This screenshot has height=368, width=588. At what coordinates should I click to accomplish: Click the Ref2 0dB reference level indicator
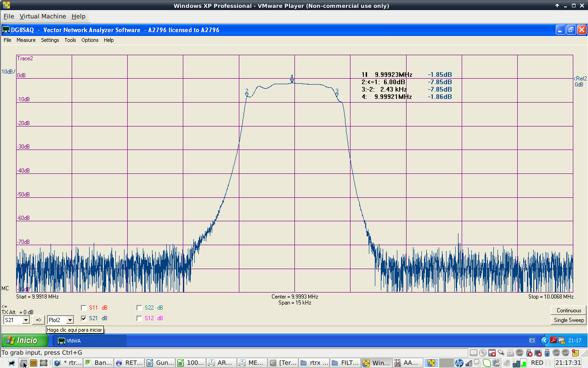tap(580, 81)
